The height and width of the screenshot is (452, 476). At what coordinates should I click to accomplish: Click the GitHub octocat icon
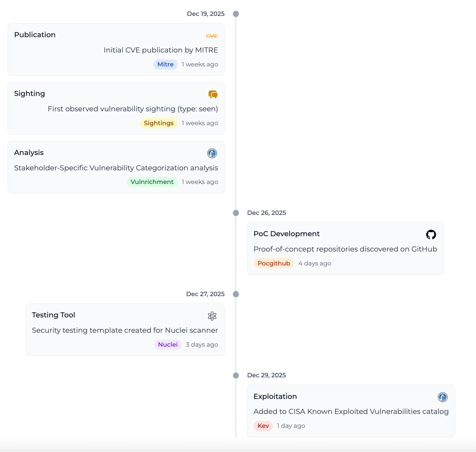click(431, 235)
